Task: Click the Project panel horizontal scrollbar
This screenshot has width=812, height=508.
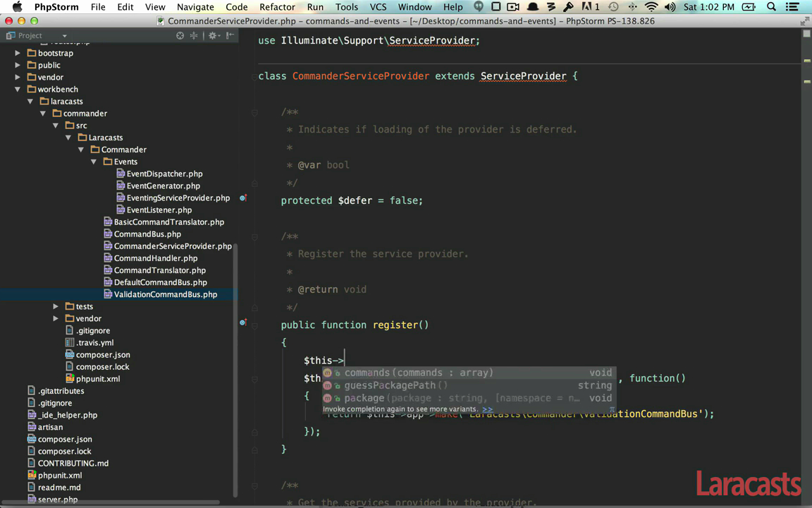Action: (x=111, y=502)
